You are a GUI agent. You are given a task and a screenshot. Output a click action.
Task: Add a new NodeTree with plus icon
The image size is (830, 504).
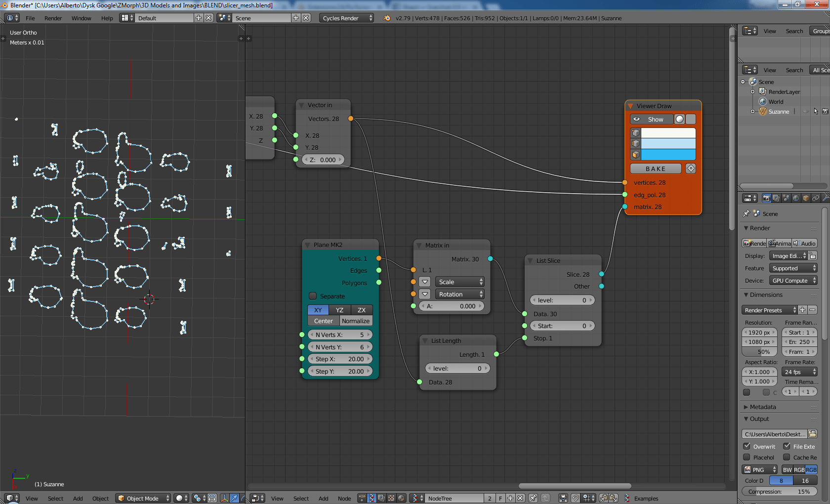point(510,498)
